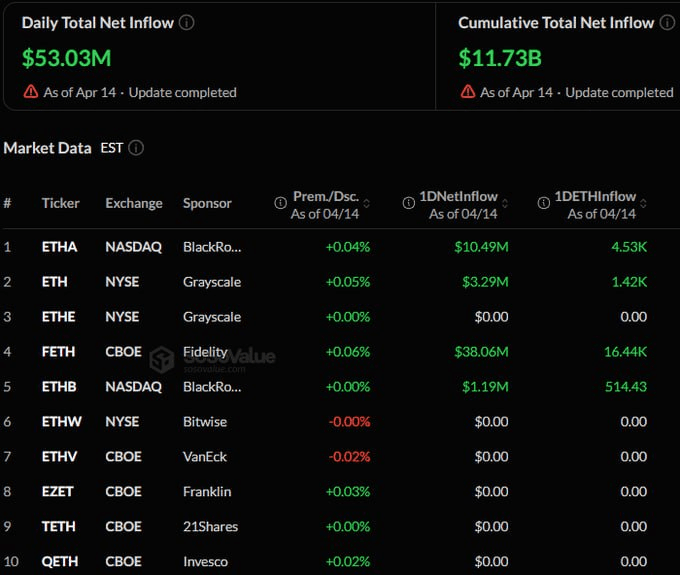Open the ETHW Bitwise ticker
The height and width of the screenshot is (575, 680).
[60, 422]
